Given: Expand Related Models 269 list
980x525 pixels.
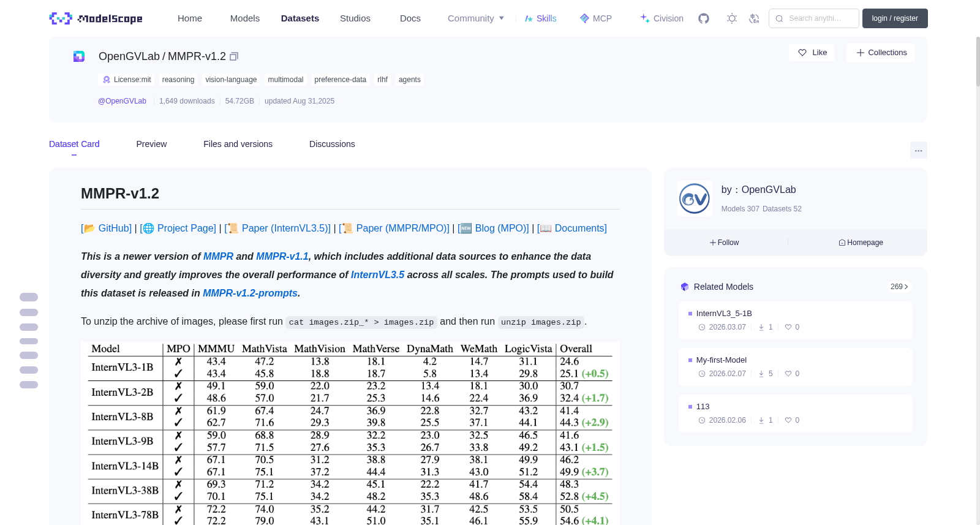Looking at the screenshot, I should (x=899, y=287).
